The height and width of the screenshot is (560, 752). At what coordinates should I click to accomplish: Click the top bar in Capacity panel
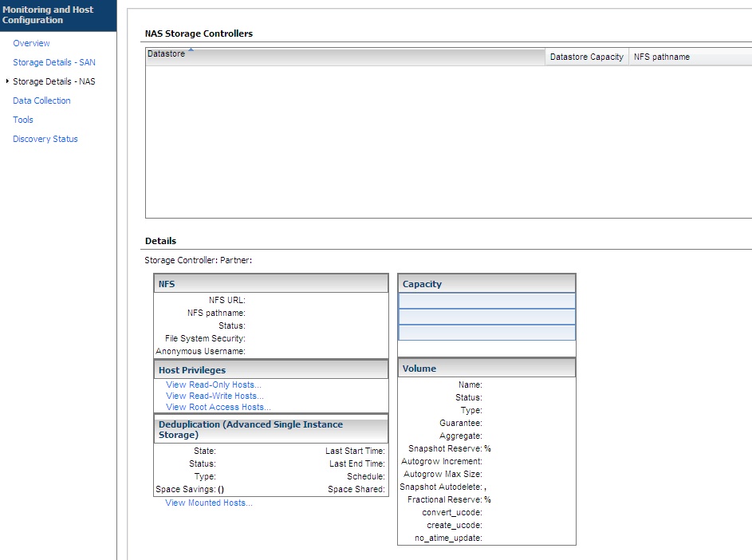coord(486,301)
